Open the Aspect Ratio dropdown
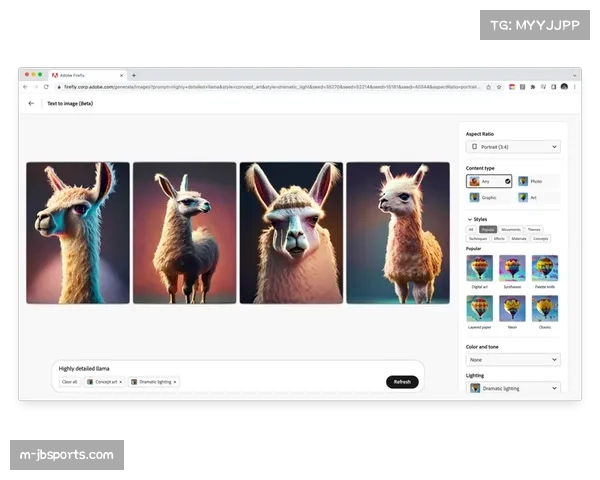The width and height of the screenshot is (600, 480). tap(513, 147)
